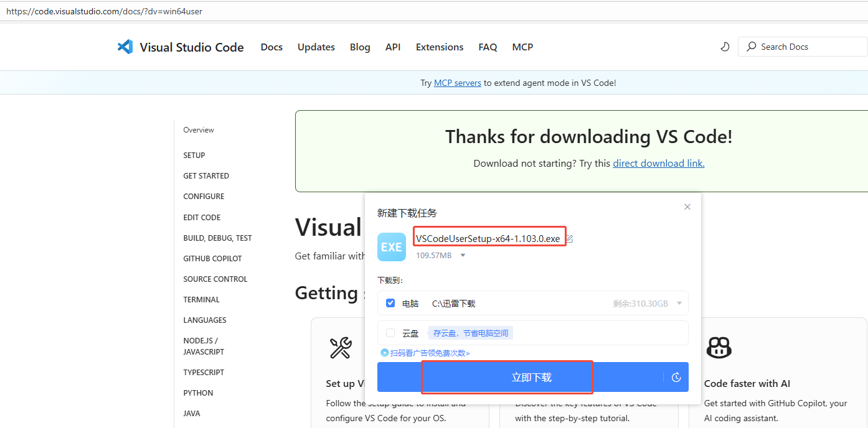Expand the TERMINAL sidebar section

click(201, 299)
